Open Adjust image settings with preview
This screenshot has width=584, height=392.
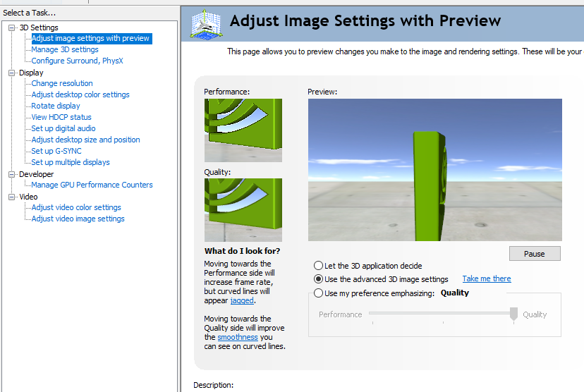coord(90,38)
